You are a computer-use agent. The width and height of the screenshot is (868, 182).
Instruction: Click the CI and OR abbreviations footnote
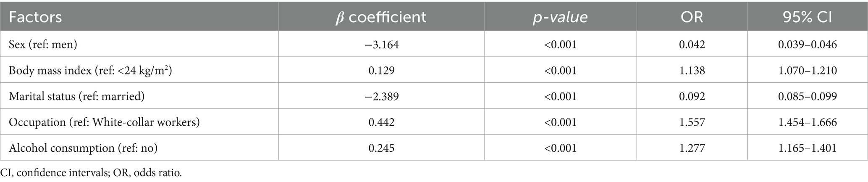coord(91,173)
